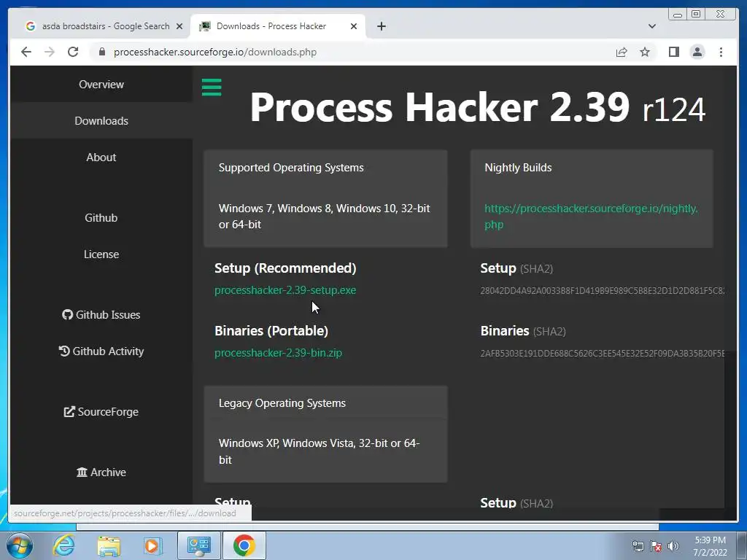Click the Legacy Operating Systems card title

click(x=282, y=402)
